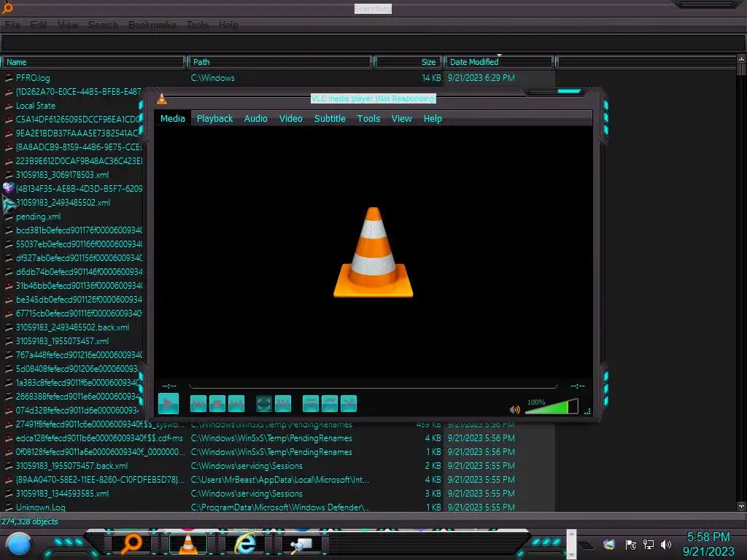Select the pending.xml file
Screen dimensions: 747x560
(x=38, y=217)
